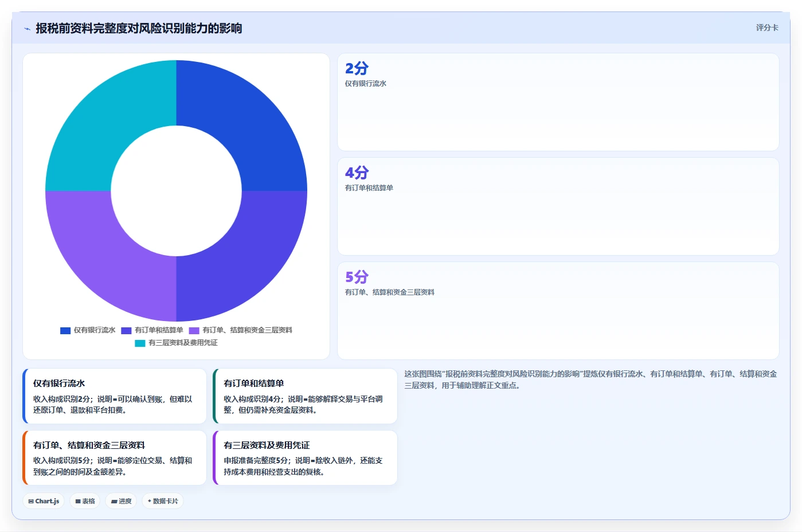
Task: Click the dark blue donut chart segment
Action: point(247,120)
